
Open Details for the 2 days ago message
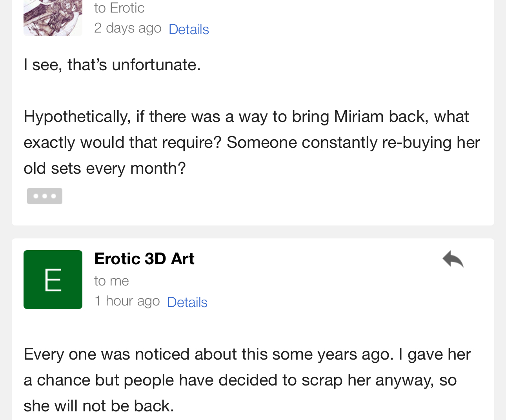coord(189,29)
